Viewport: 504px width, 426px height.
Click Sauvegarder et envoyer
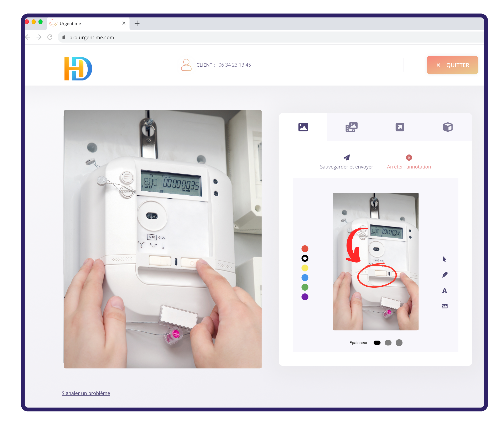(346, 162)
